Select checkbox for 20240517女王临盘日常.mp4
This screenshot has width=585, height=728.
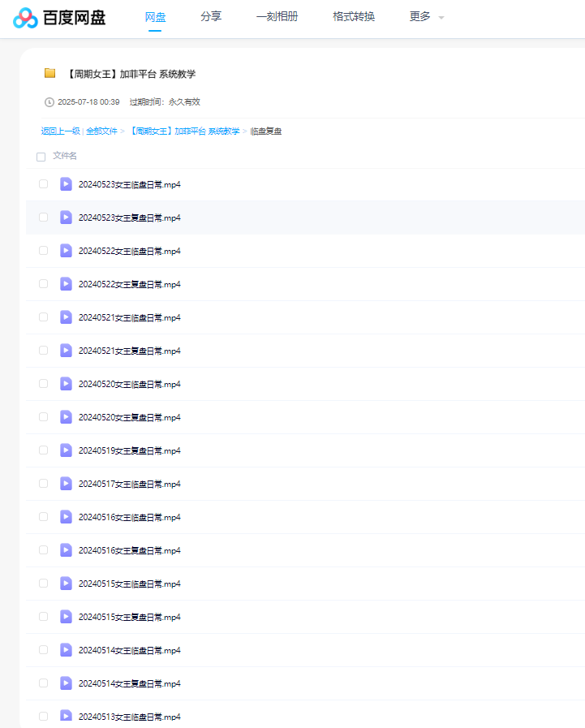pyautogui.click(x=44, y=484)
